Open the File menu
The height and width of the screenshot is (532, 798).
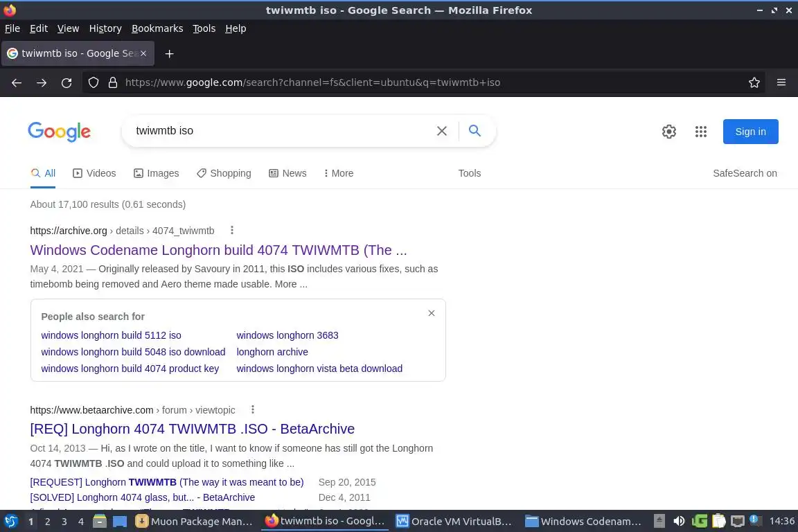pyautogui.click(x=12, y=28)
